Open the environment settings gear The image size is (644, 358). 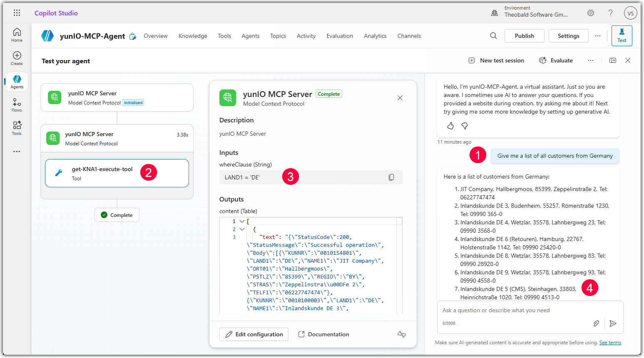coord(591,13)
